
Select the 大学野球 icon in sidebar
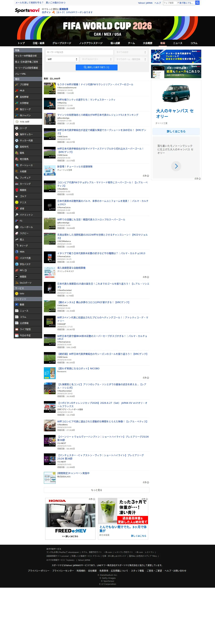[x=17, y=103]
